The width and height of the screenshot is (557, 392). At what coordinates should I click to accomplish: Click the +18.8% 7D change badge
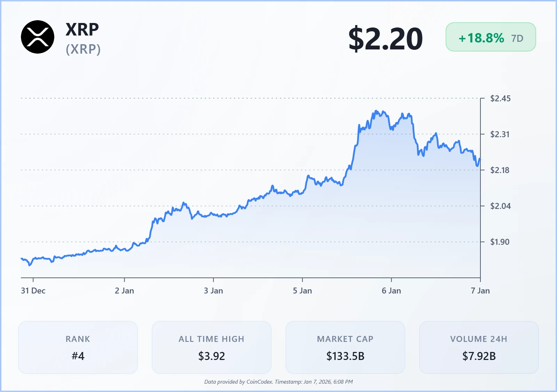click(x=490, y=37)
